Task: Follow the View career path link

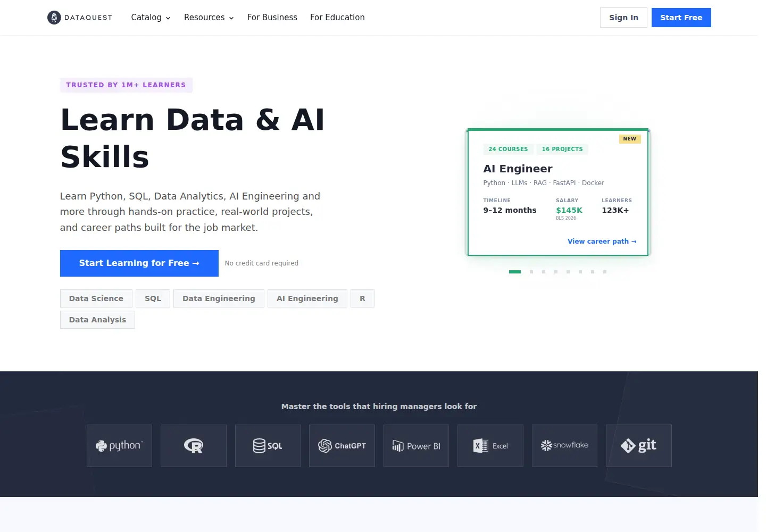Action: pyautogui.click(x=602, y=242)
